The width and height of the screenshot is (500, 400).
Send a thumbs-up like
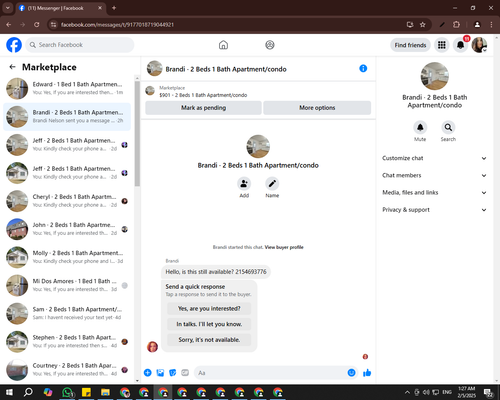(x=367, y=373)
